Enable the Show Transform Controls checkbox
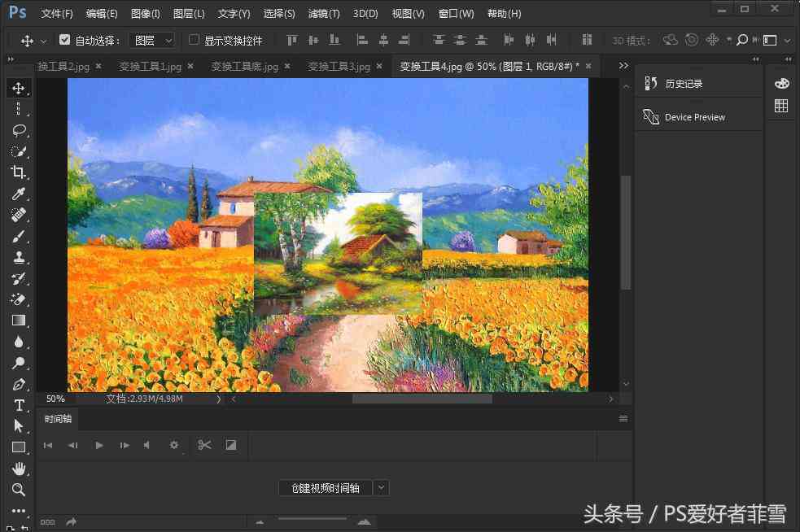The height and width of the screenshot is (532, 800). click(x=194, y=39)
